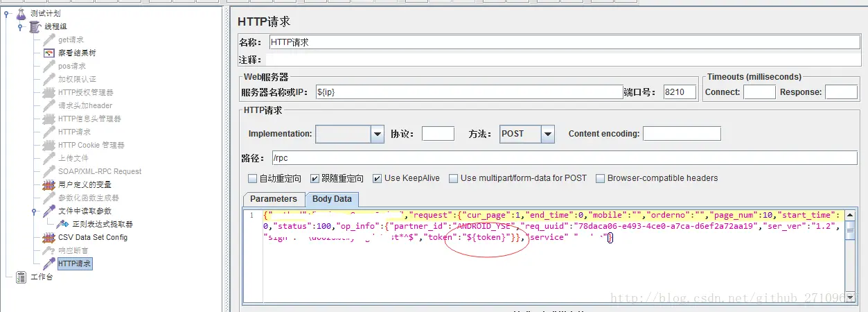Click the highlighted HTTP请求 node's icon
868x312 pixels.
point(49,263)
